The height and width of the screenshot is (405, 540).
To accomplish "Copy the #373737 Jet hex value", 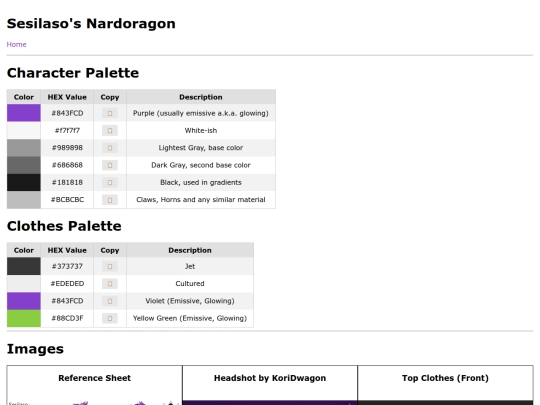I will pyautogui.click(x=110, y=266).
